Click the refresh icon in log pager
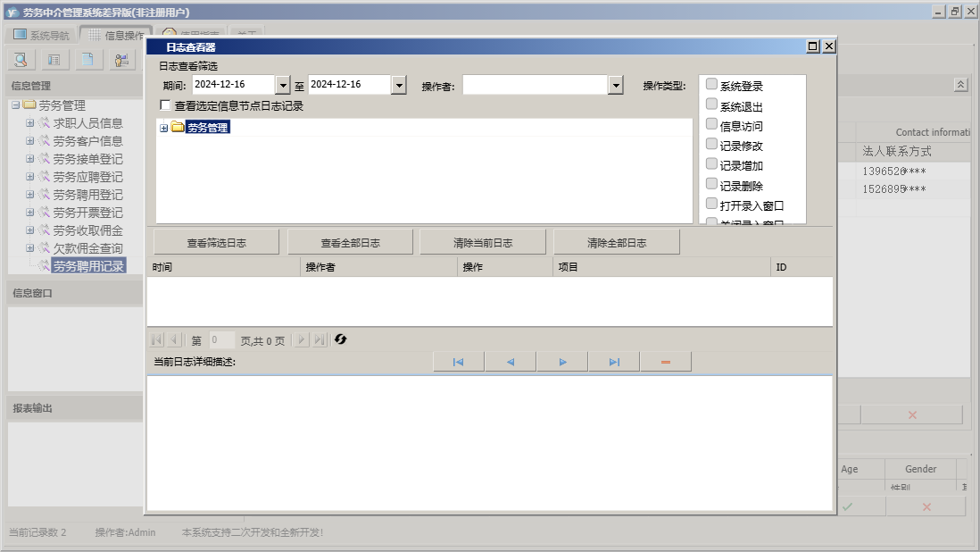This screenshot has width=980, height=552. coord(340,339)
